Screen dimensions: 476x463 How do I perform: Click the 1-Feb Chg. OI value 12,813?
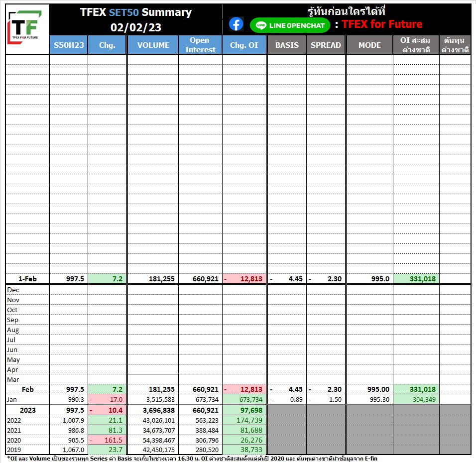pos(251,279)
